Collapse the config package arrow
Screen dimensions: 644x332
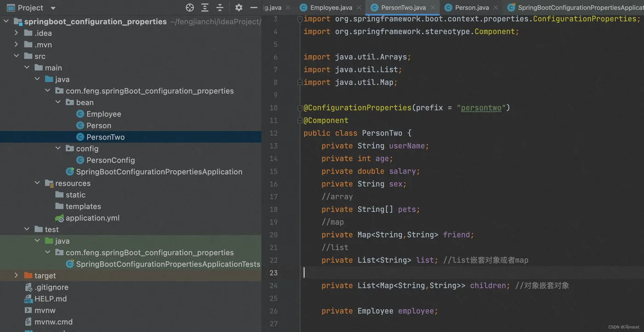pos(58,148)
